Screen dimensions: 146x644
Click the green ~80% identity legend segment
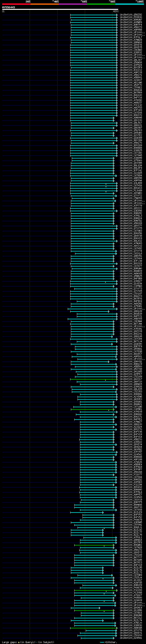101,4
